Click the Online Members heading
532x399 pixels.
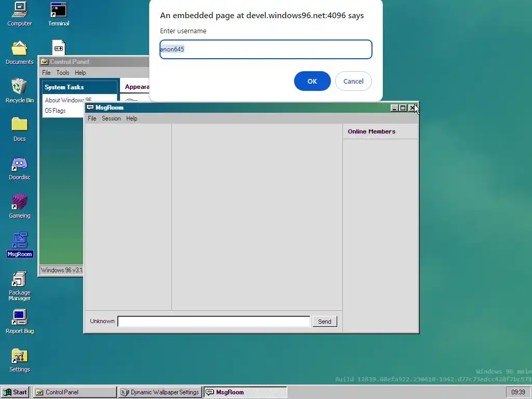coord(371,131)
